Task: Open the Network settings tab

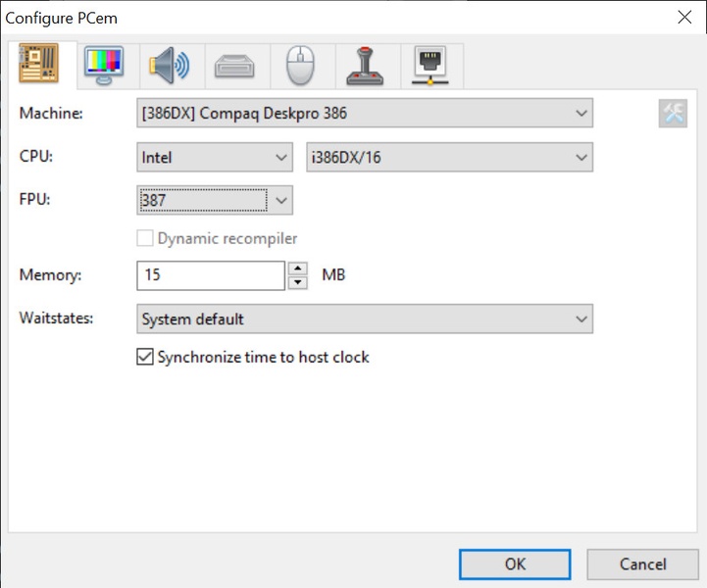Action: pyautogui.click(x=430, y=66)
